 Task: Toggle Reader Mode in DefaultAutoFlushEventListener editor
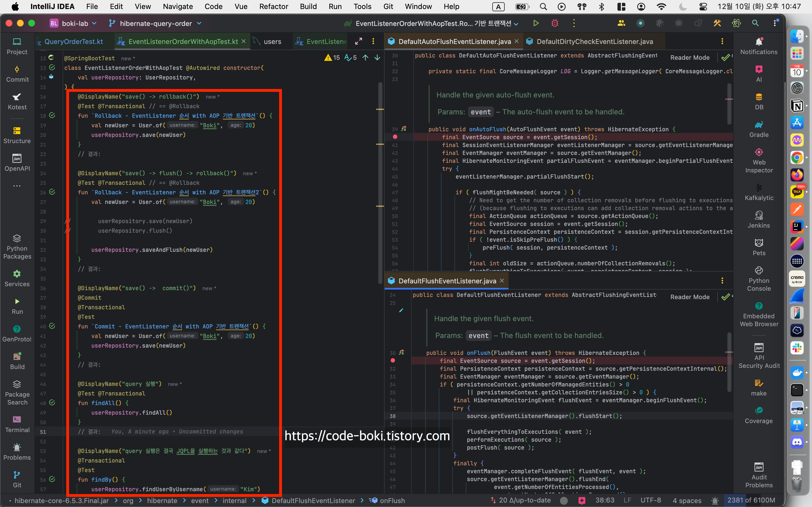pos(690,57)
